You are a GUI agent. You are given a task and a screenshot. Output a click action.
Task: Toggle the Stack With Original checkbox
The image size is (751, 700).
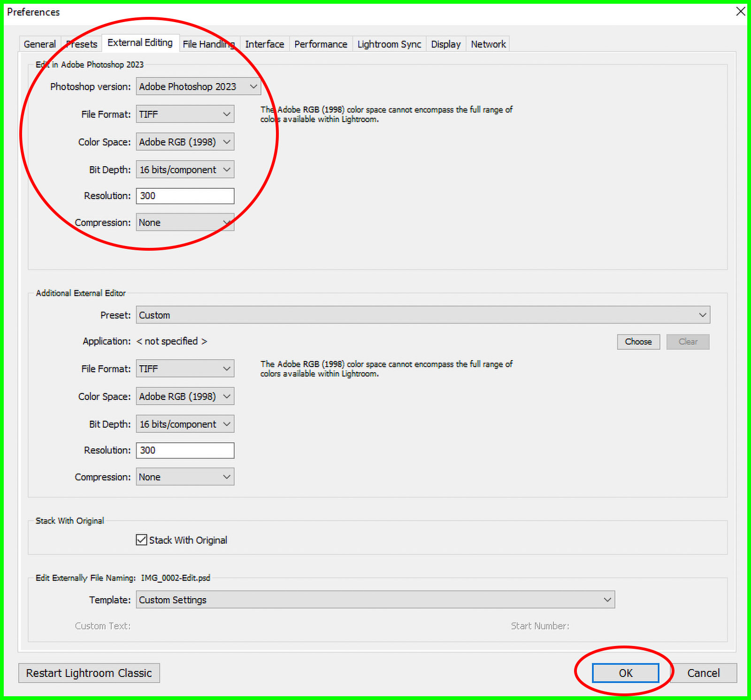(141, 540)
